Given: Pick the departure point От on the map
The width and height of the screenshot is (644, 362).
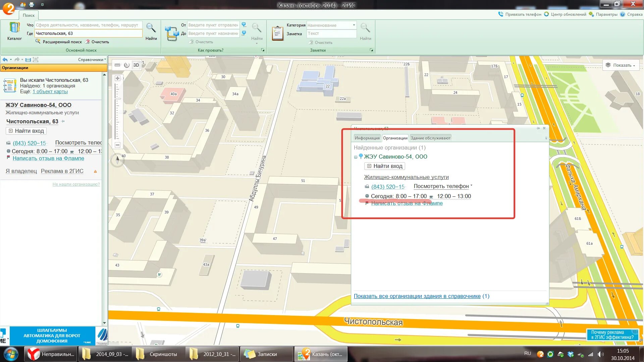Looking at the screenshot, I should coord(244,25).
